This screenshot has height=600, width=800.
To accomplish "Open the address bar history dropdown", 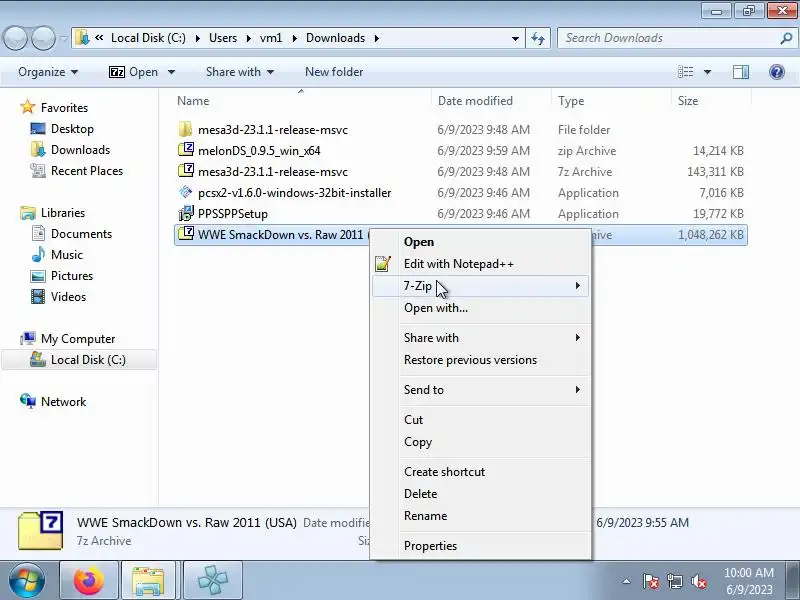I will (x=515, y=38).
